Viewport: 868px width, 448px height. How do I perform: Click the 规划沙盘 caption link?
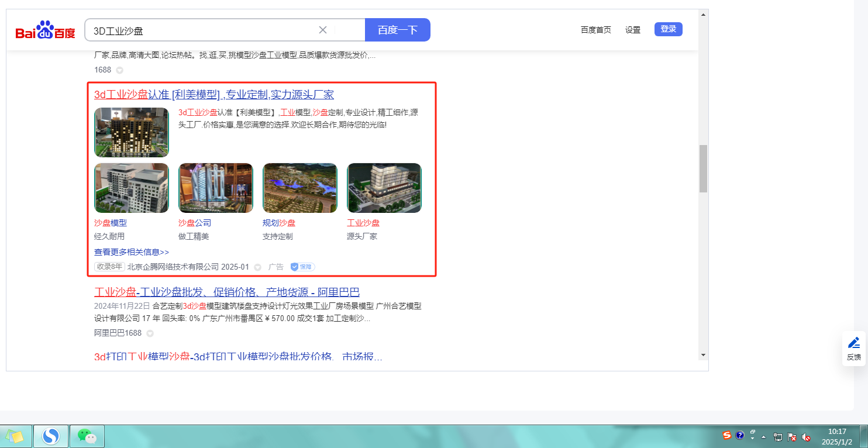(x=279, y=223)
